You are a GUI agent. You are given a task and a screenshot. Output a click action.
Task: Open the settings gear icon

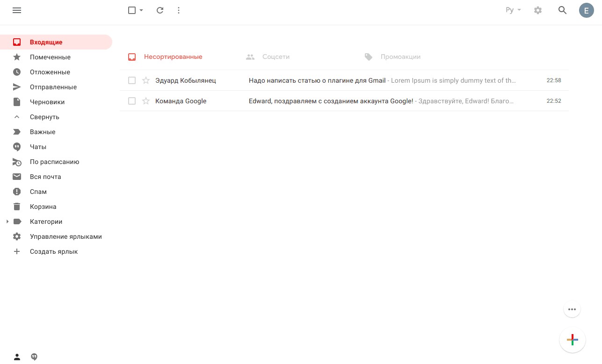click(x=538, y=10)
